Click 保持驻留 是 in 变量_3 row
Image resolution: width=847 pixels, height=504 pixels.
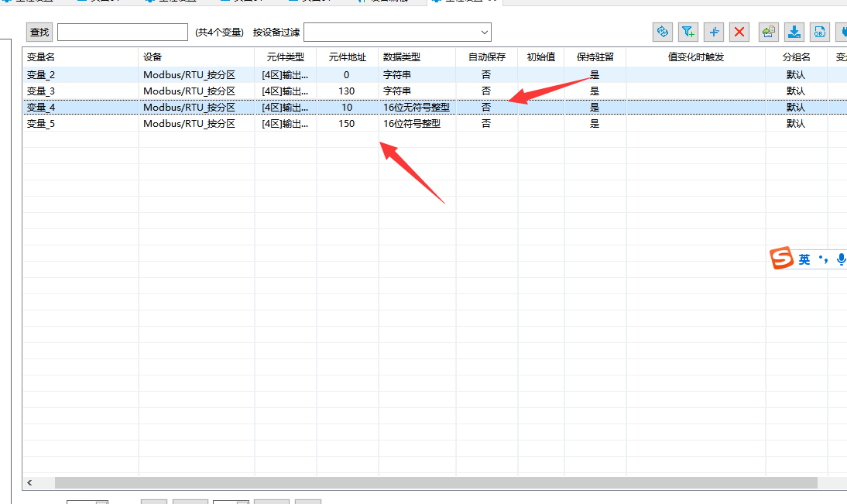595,91
